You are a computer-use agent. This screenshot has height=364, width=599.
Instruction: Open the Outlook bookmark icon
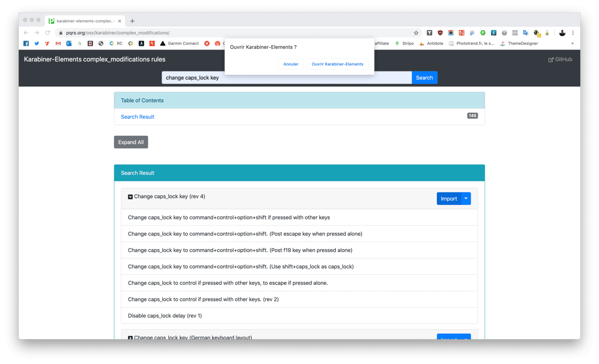click(69, 43)
